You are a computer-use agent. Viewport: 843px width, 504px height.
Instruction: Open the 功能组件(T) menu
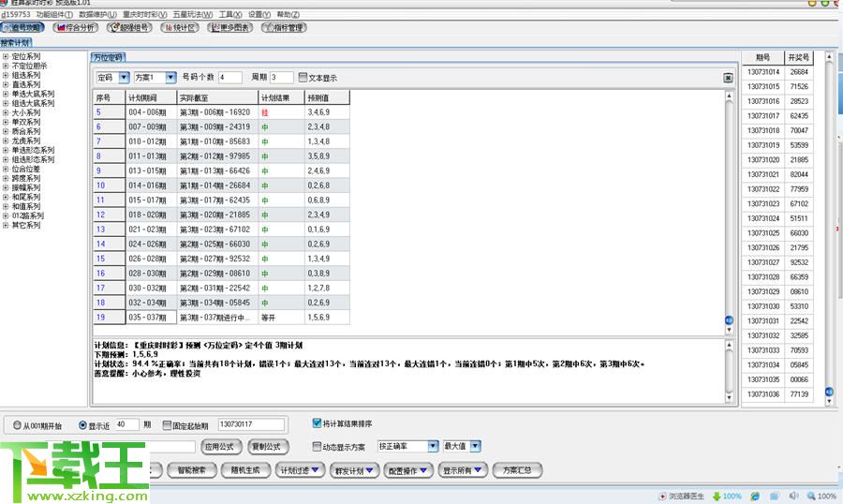pos(54,15)
